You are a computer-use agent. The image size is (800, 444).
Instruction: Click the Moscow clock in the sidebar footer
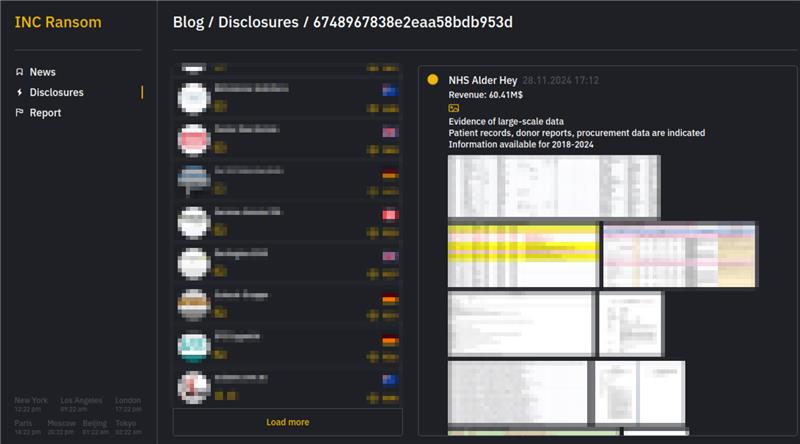point(61,428)
